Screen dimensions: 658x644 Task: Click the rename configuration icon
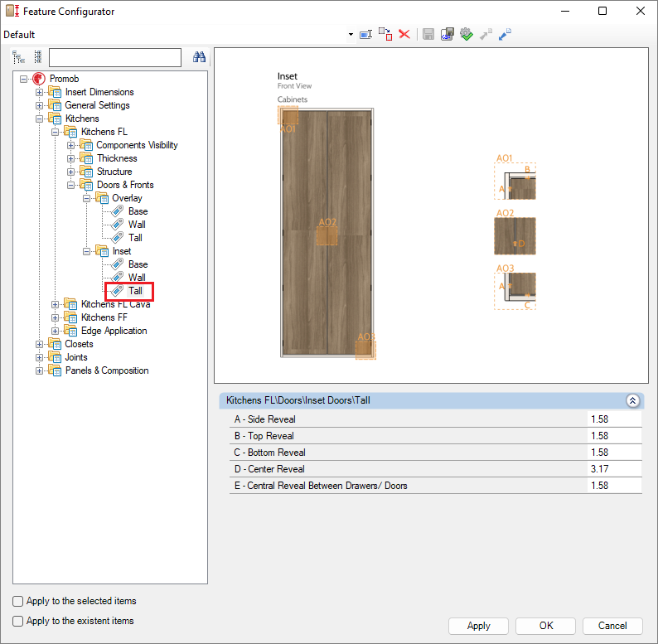(365, 34)
